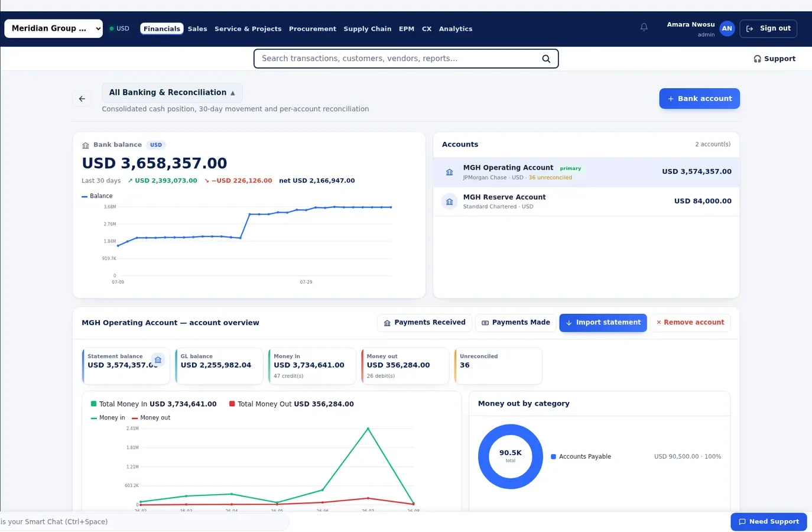Add a new Bank account

tap(699, 99)
